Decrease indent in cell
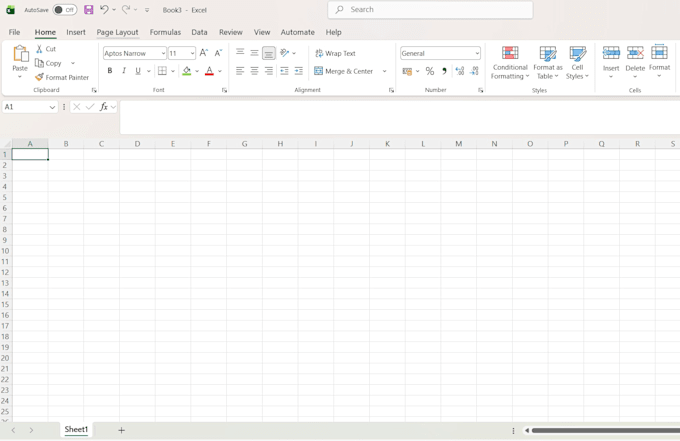This screenshot has height=441, width=680. (x=284, y=71)
